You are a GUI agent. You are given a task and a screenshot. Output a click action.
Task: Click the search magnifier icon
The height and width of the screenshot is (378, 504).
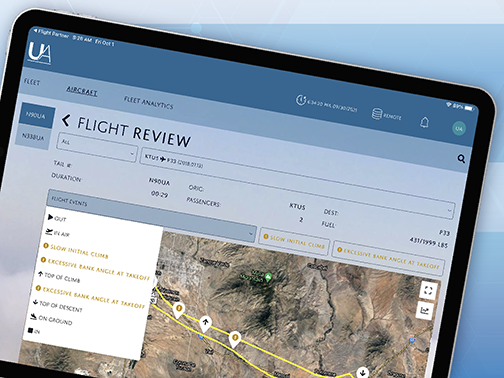461,159
